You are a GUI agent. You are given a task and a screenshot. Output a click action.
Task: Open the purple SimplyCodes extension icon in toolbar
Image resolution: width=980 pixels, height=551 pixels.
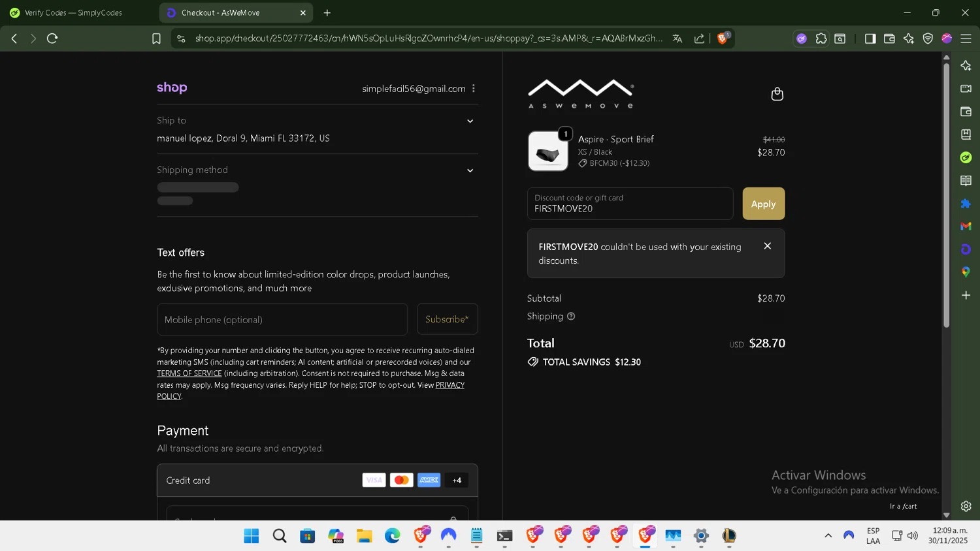pyautogui.click(x=802, y=39)
